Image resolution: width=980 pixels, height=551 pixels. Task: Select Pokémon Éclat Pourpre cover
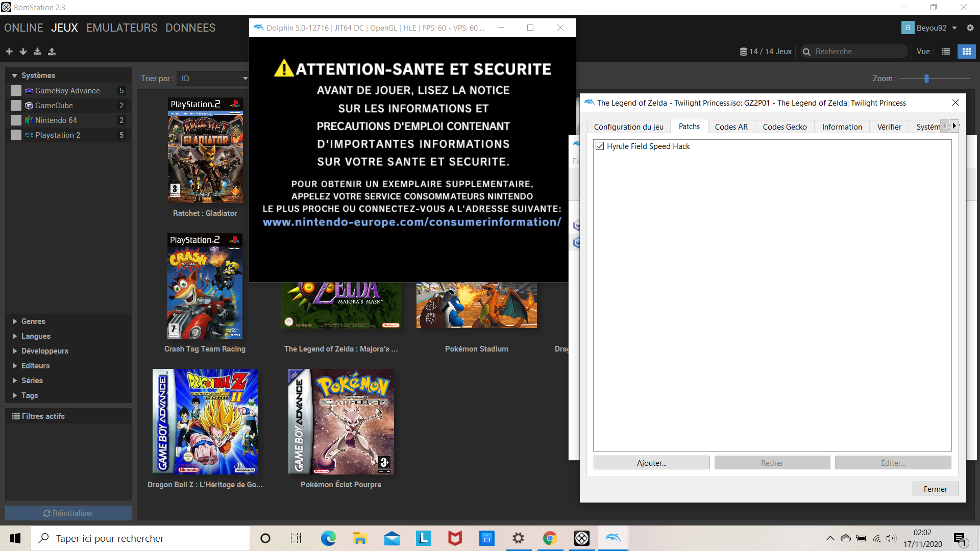(x=341, y=422)
